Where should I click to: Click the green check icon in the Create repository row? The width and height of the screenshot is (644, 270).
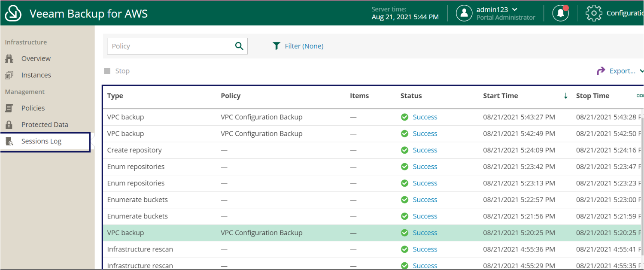click(404, 150)
